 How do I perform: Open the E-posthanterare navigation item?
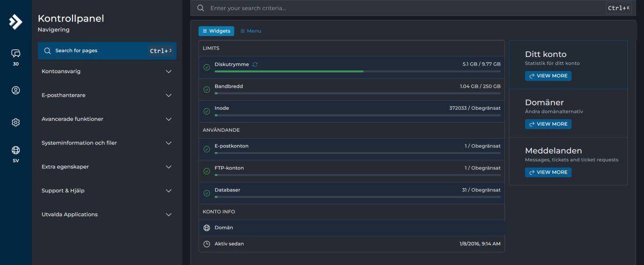click(x=107, y=95)
